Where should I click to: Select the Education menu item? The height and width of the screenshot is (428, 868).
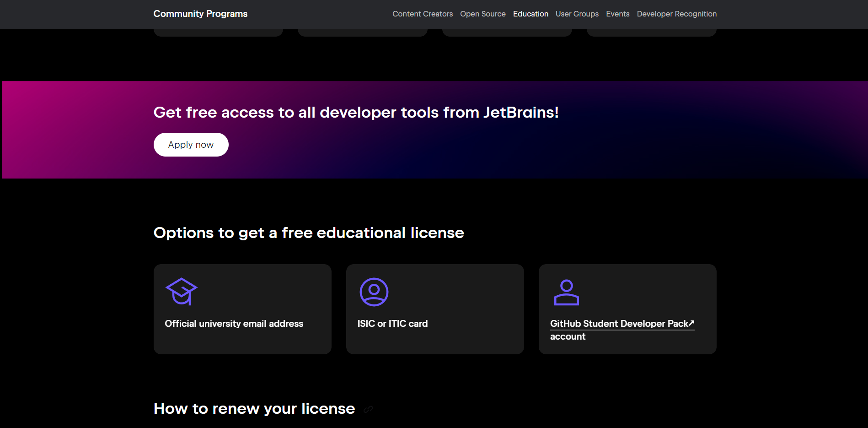[x=530, y=14]
